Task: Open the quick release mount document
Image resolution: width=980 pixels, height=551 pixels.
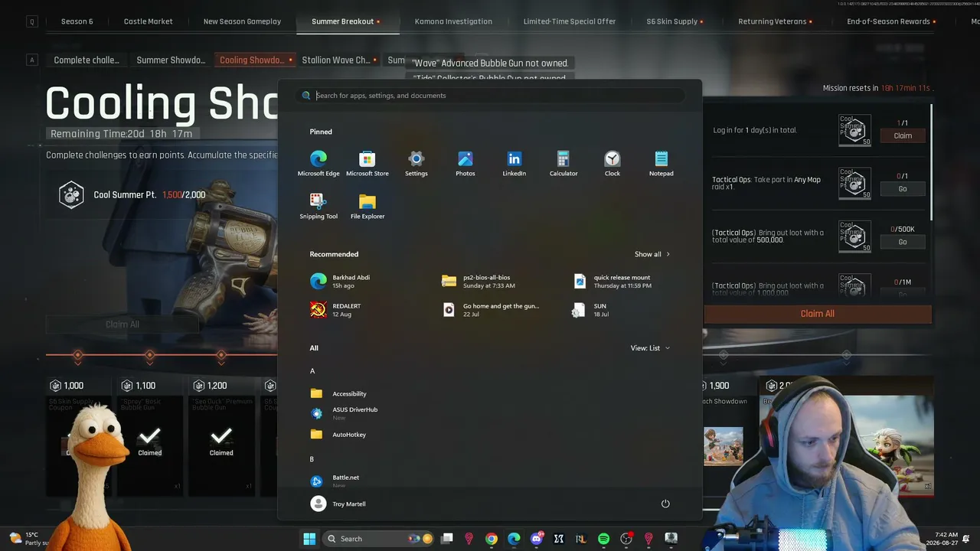Action: [612, 281]
